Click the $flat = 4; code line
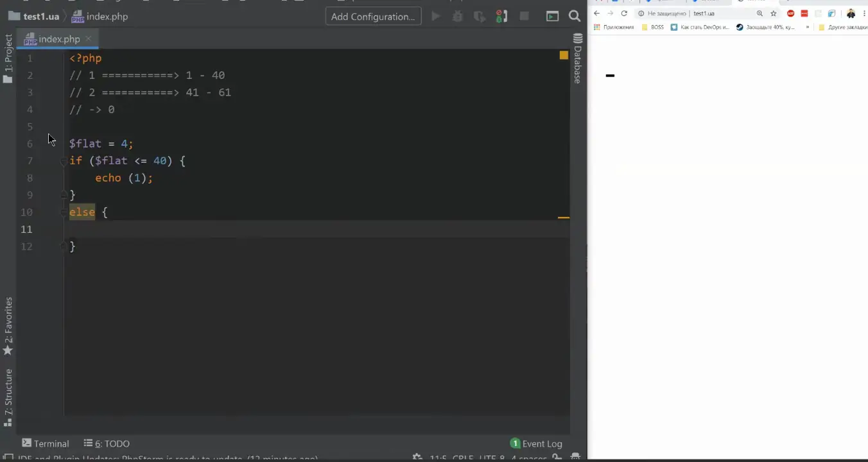Viewport: 868px width, 462px height. [101, 144]
